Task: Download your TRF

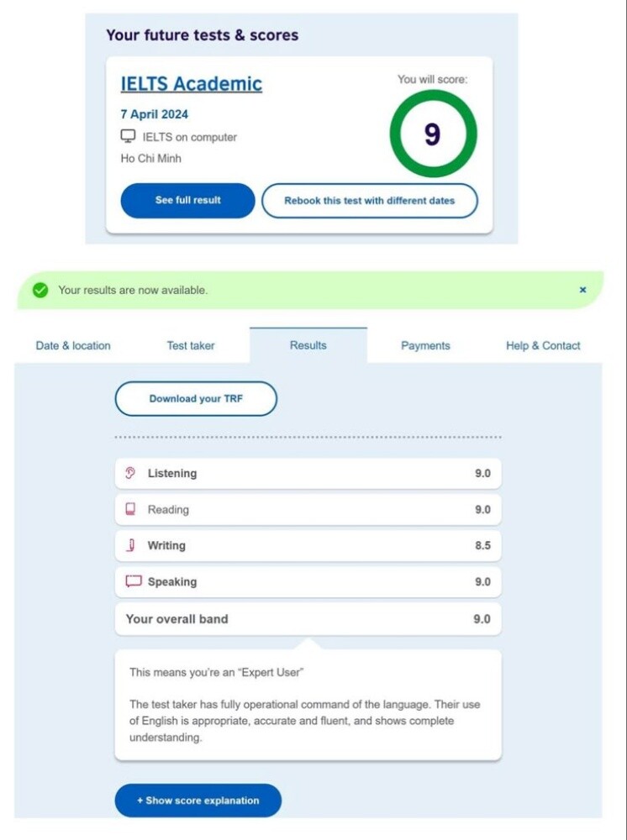Action: (196, 398)
